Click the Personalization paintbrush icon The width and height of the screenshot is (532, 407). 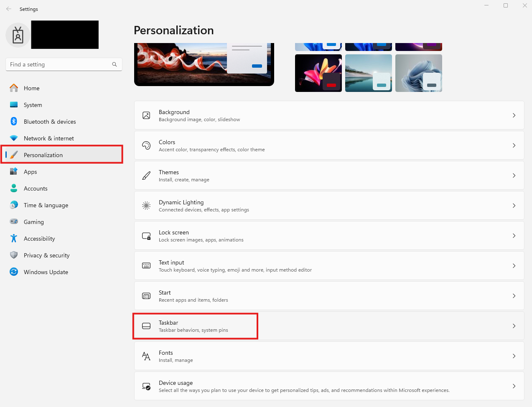pyautogui.click(x=14, y=155)
